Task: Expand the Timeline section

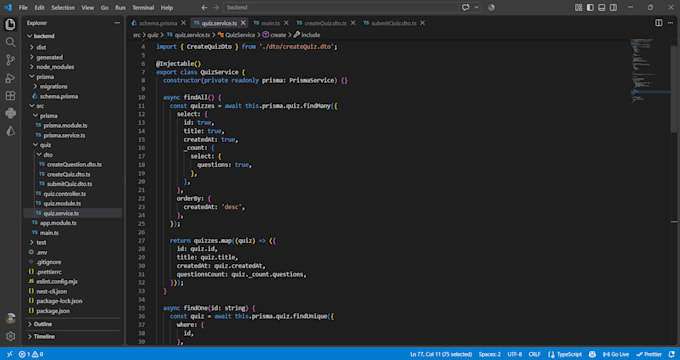Action: point(44,336)
